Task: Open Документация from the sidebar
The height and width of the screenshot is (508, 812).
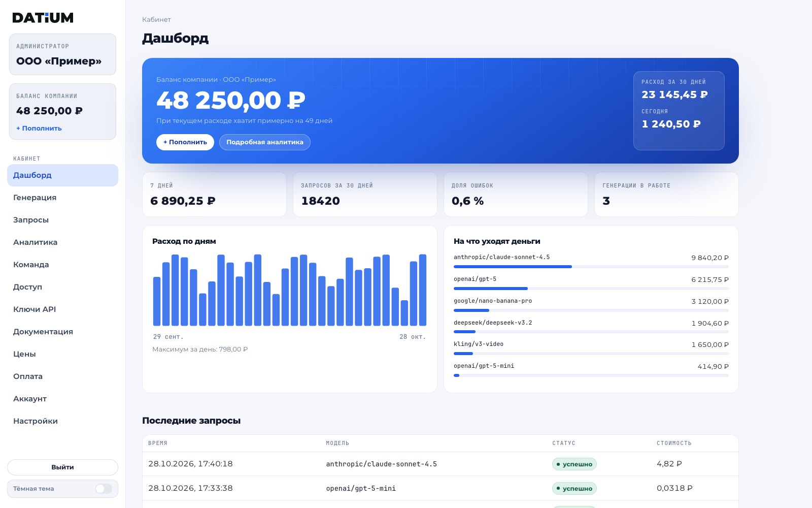Action: click(62, 332)
